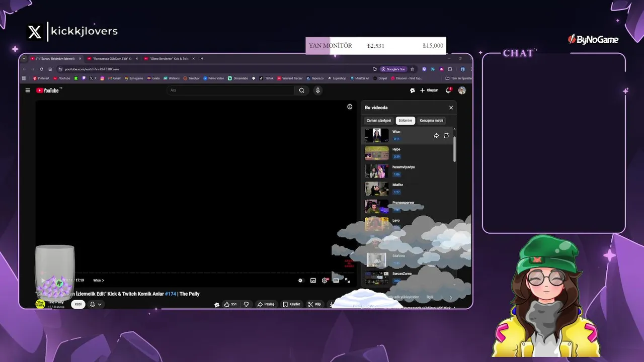
Task: Open the Bynogame bookmark
Action: 133,78
